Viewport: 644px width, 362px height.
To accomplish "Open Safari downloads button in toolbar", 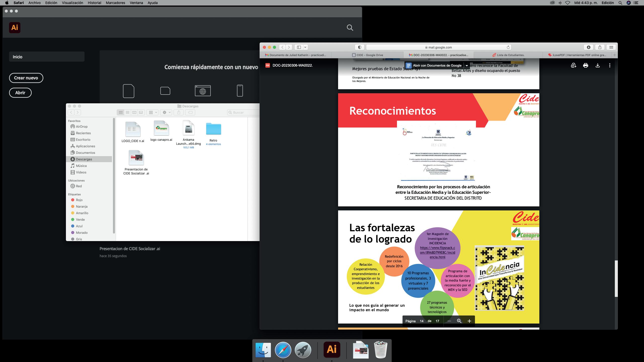I will tap(588, 47).
